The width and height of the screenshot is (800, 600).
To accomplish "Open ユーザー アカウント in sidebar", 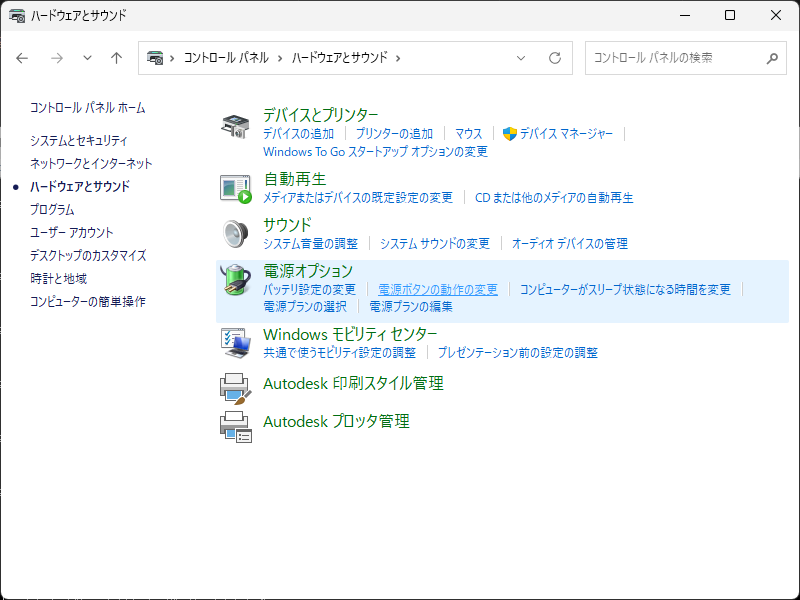I will click(x=71, y=232).
